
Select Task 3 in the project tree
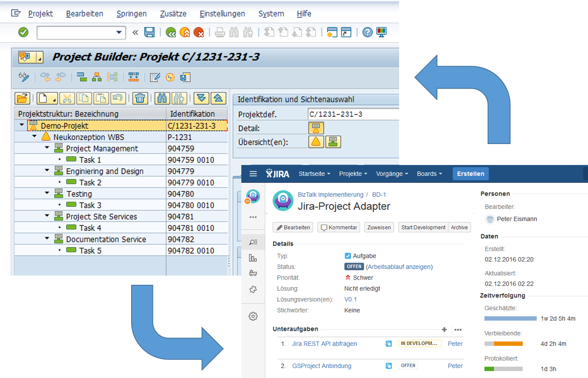tap(90, 205)
